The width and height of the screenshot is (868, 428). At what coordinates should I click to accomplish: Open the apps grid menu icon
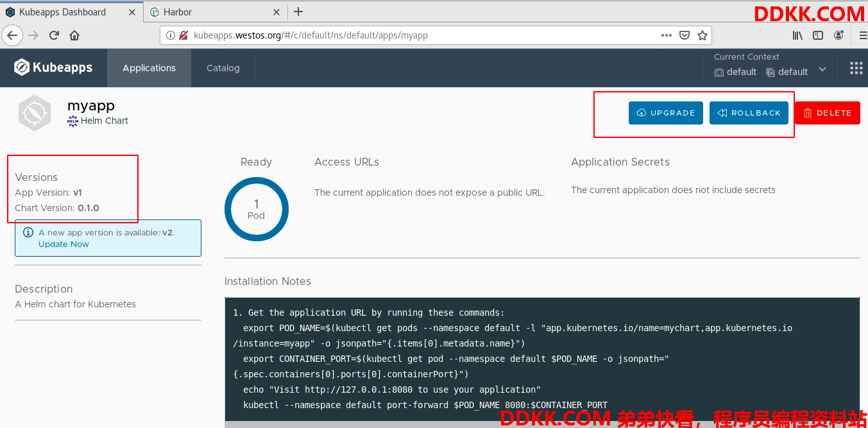point(856,68)
